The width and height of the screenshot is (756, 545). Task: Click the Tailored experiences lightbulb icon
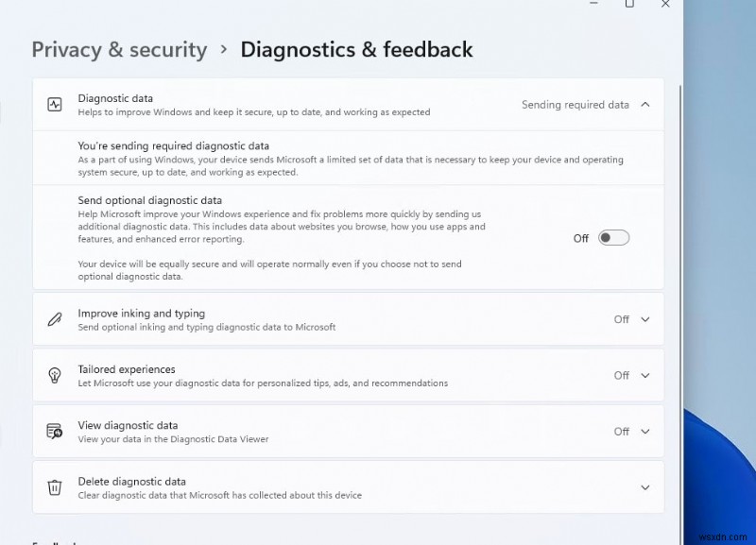pos(55,375)
